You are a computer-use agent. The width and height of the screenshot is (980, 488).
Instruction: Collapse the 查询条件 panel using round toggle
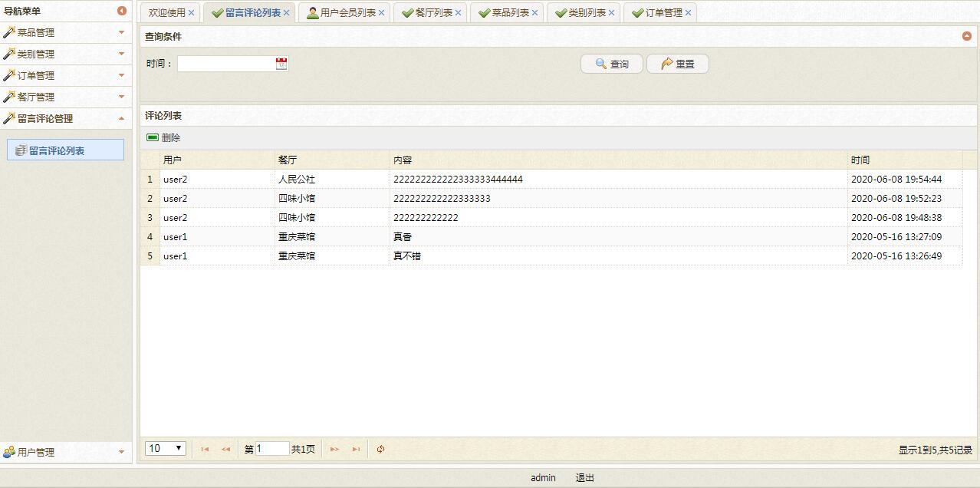[x=966, y=35]
